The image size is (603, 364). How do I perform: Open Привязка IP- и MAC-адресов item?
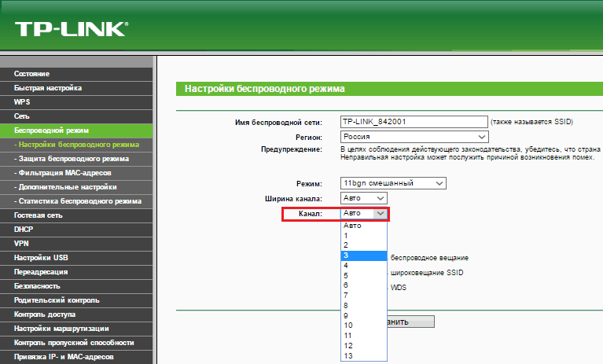(x=76, y=357)
